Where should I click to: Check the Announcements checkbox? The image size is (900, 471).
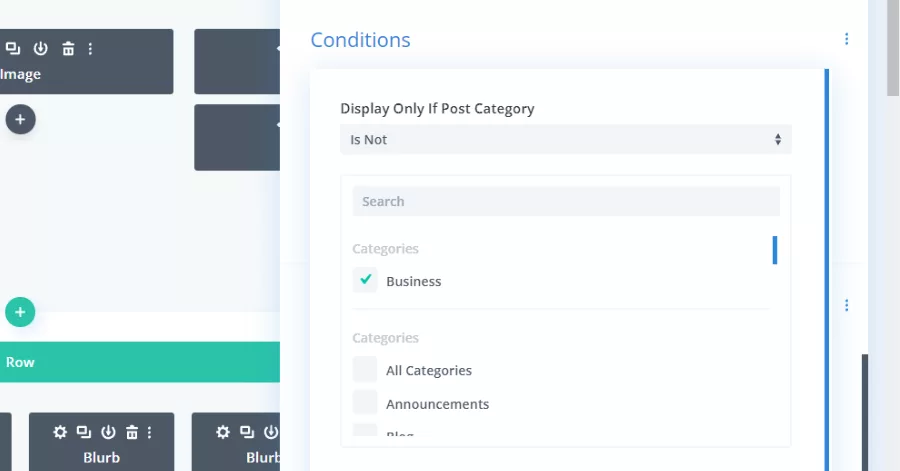point(365,403)
